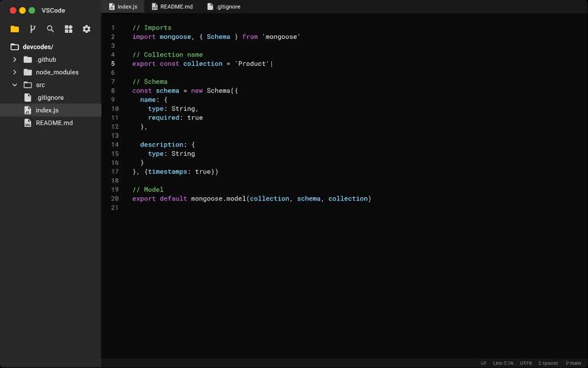Click 'mongoose.model' on line 20

click(219, 198)
